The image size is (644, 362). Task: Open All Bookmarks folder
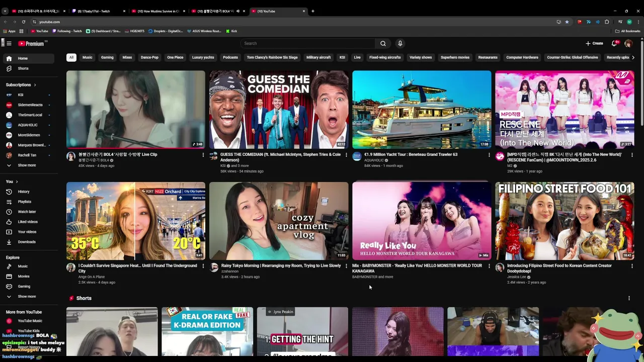point(627,31)
